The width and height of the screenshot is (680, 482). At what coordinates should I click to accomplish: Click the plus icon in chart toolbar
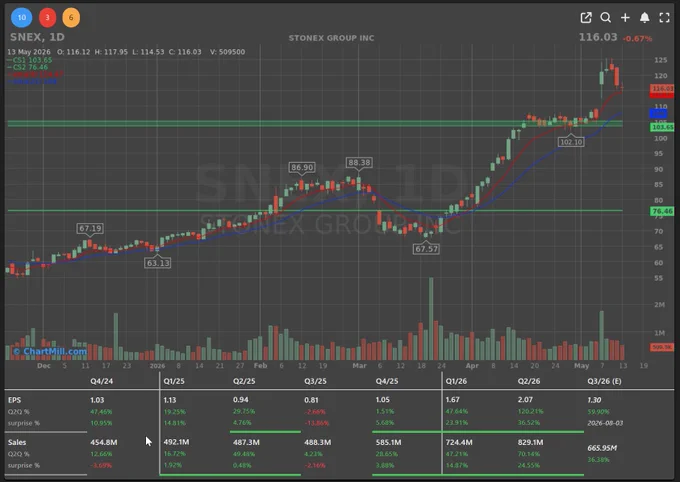[625, 17]
